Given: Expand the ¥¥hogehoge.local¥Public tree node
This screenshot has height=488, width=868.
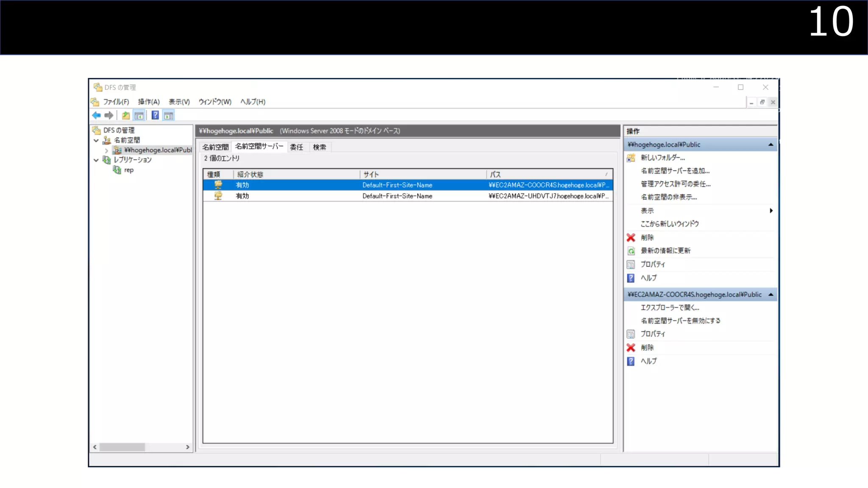Looking at the screenshot, I should [106, 150].
